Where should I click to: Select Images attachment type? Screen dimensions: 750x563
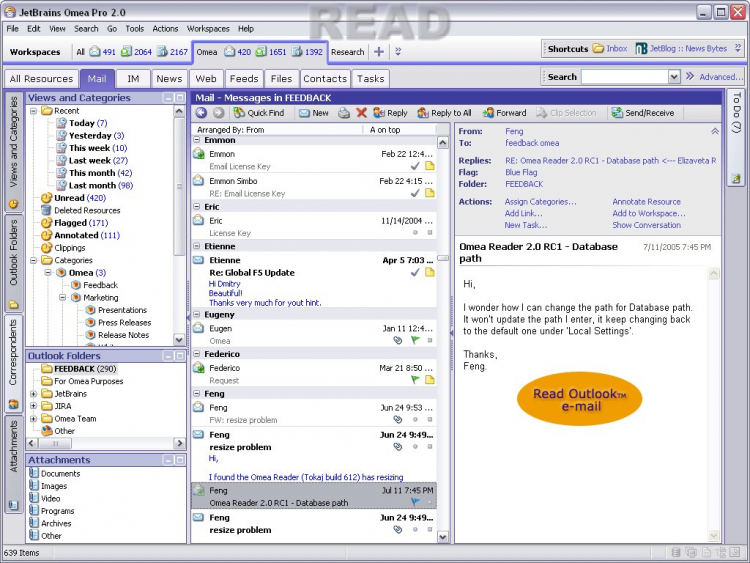click(x=48, y=486)
